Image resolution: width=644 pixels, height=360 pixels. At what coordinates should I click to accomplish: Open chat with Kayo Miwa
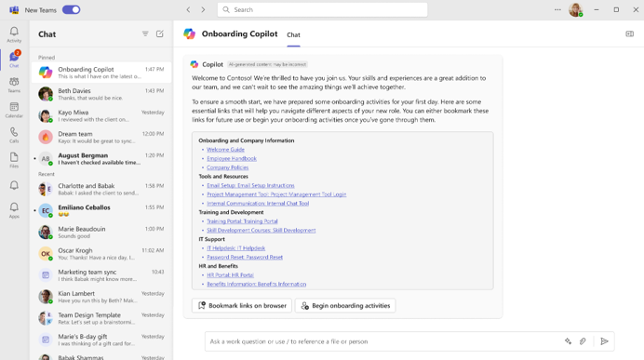click(x=101, y=115)
